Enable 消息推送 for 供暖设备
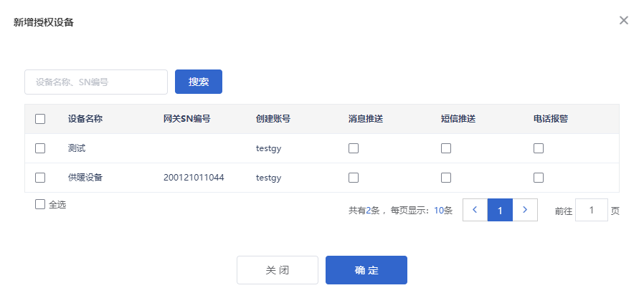This screenshot has width=644, height=298. 354,178
